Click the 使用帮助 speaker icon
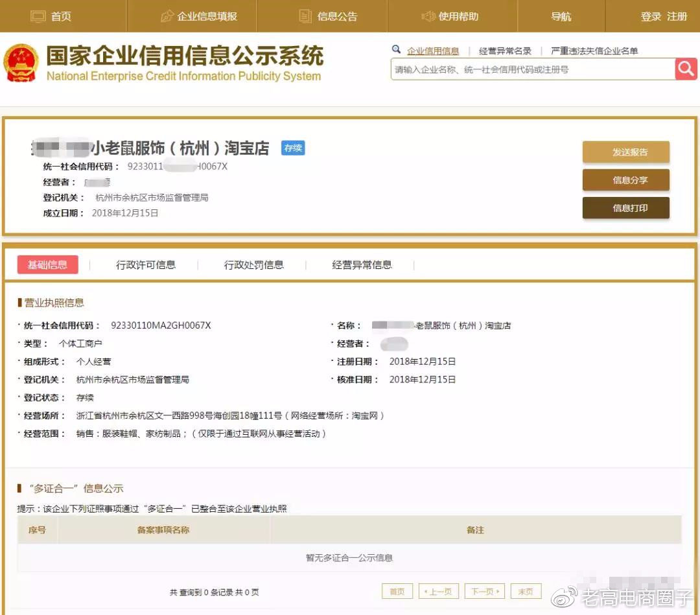Image resolution: width=700 pixels, height=615 pixels. 428,16
